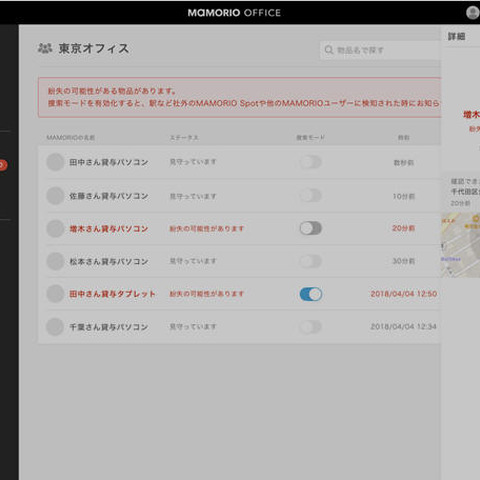Screen dimensions: 480x480
Task: Select avatar of 田中さん貸与タブレット row
Action: 55,294
